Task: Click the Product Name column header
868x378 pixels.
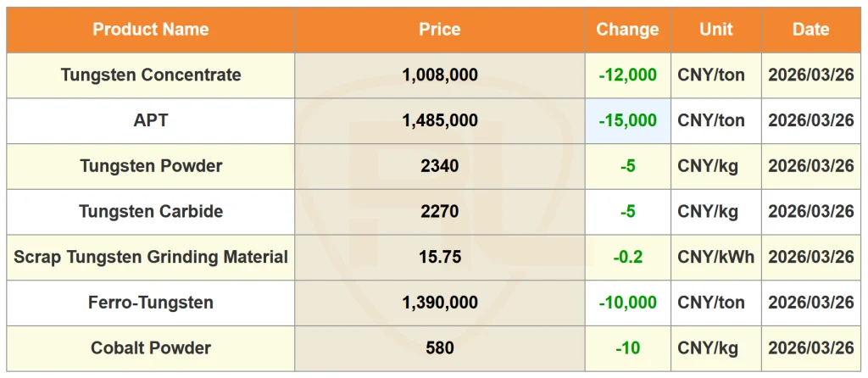Action: [x=151, y=30]
